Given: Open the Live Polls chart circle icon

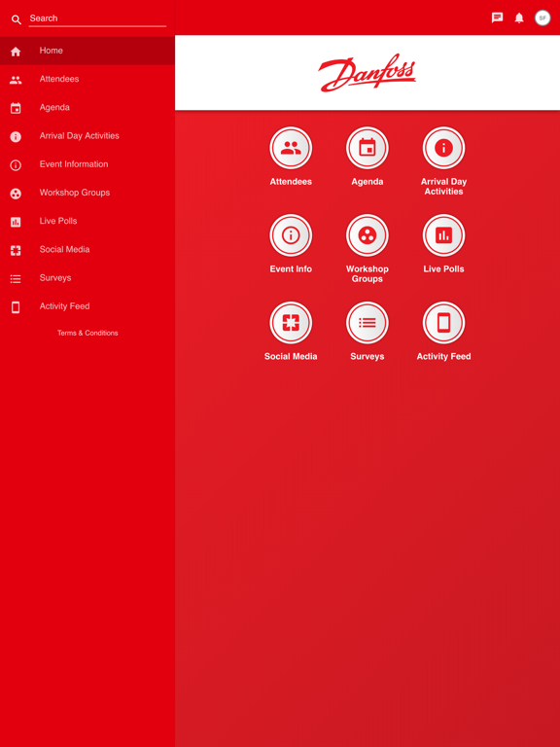Looking at the screenshot, I should click(x=443, y=234).
